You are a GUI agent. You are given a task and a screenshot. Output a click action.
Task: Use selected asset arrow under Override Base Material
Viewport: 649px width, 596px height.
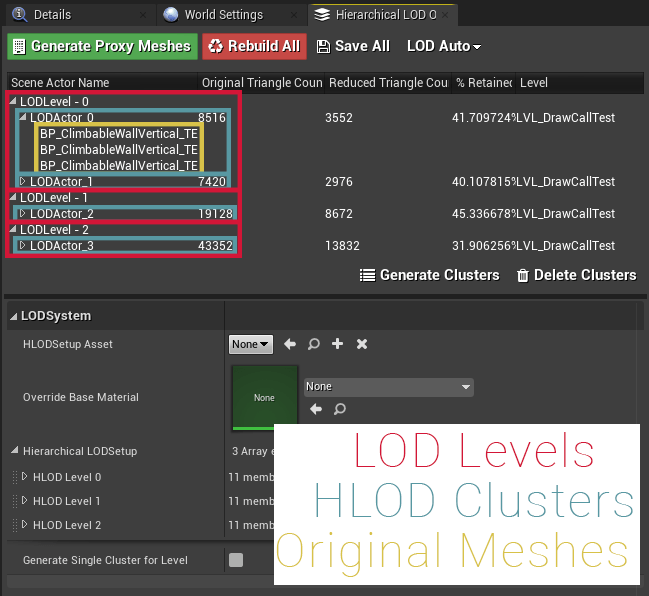(x=316, y=409)
